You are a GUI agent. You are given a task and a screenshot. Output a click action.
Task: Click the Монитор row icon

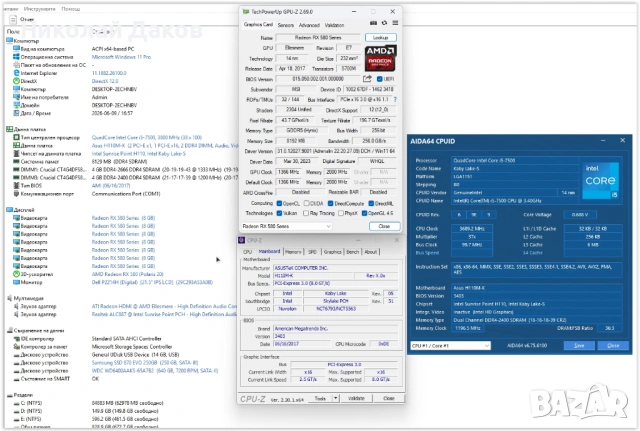[x=16, y=282]
